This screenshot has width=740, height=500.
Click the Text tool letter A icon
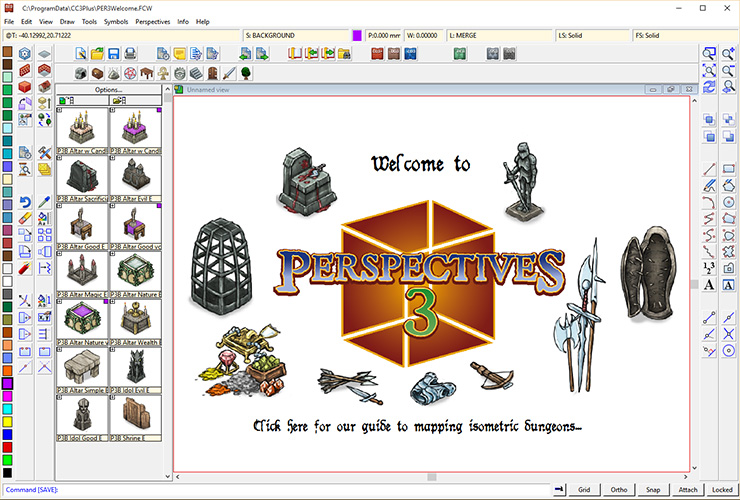[x=709, y=285]
